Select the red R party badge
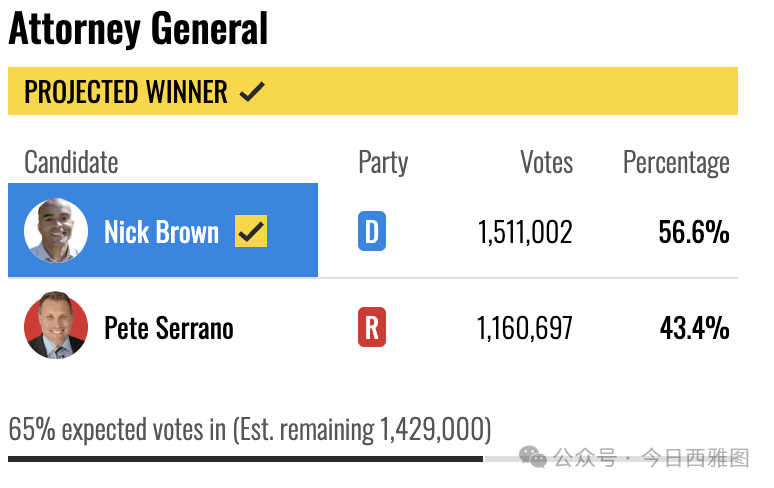Viewport: 774px width, 488px height. point(372,327)
